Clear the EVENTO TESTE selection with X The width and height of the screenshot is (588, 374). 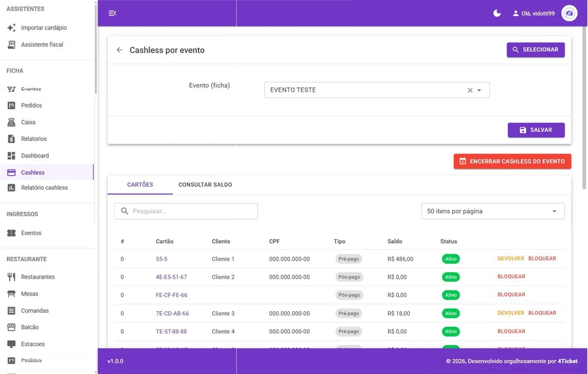(x=470, y=90)
